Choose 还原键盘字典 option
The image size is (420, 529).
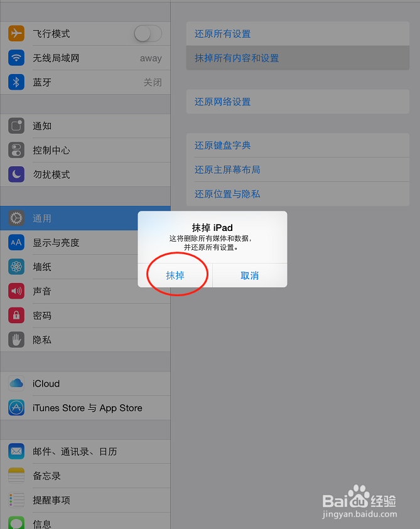(x=298, y=146)
